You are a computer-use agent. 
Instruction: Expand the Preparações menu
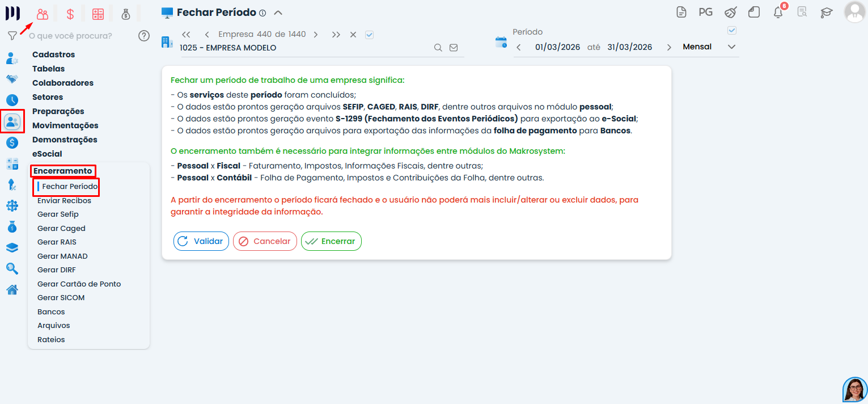(x=58, y=111)
